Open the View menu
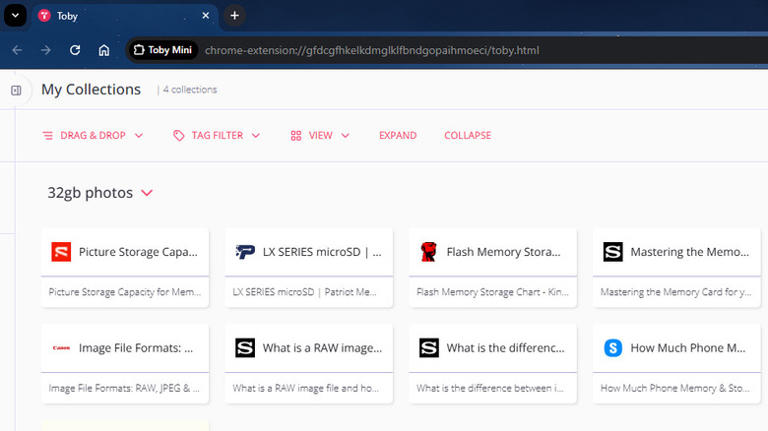 [320, 135]
